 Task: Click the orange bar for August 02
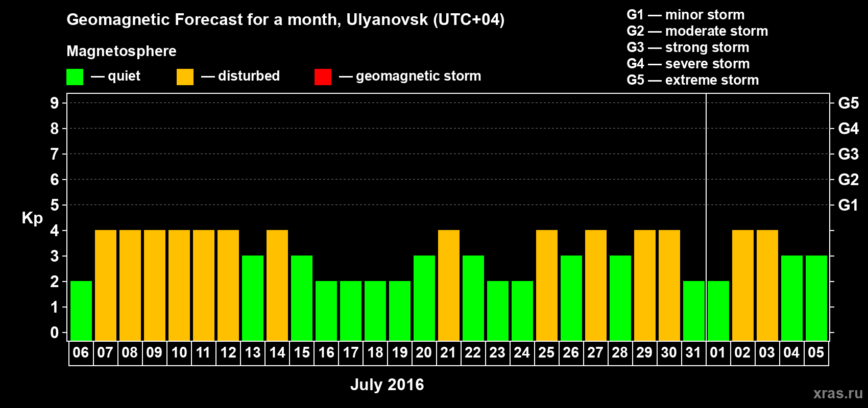point(743,285)
